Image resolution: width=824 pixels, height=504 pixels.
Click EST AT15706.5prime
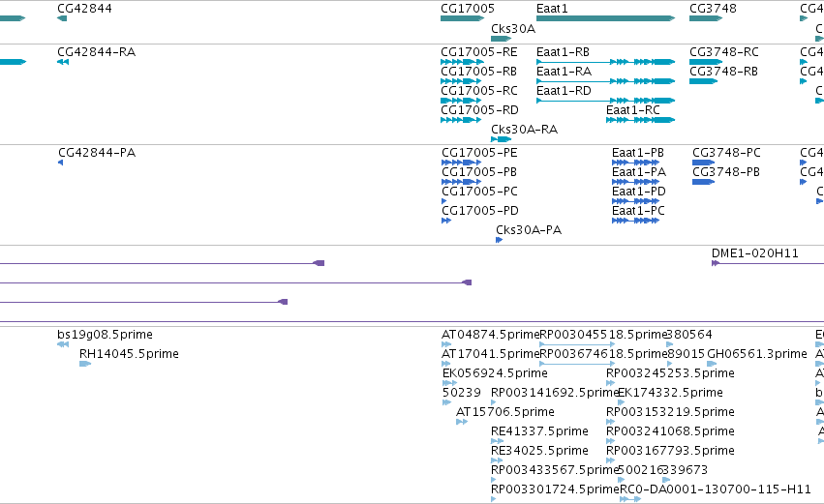505,413
